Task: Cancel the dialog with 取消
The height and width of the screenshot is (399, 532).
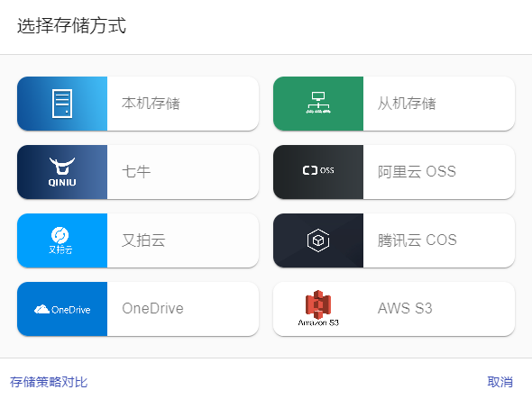Action: (500, 382)
